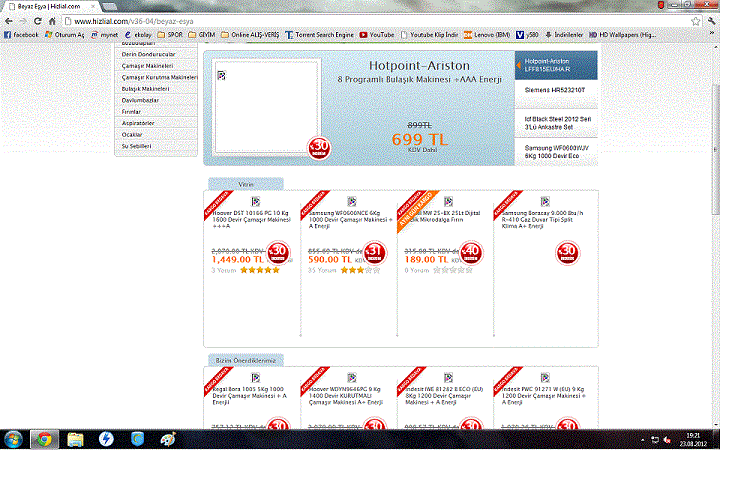The image size is (750, 499).
Task: Open the GİYİM bookmark folder
Action: point(202,35)
